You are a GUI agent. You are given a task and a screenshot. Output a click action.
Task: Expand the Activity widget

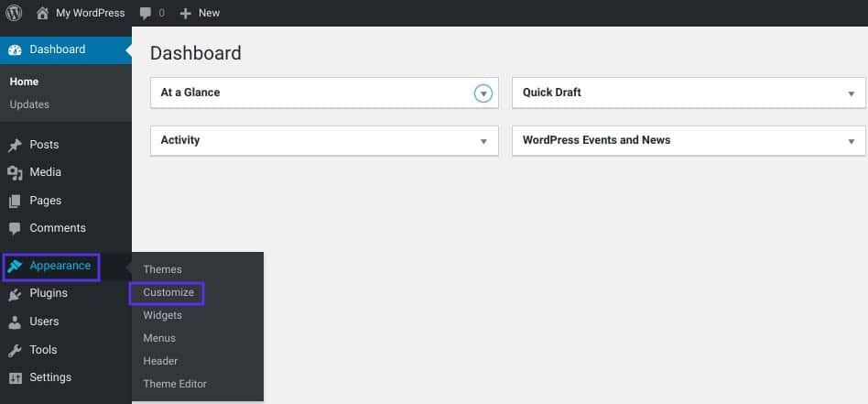483,141
